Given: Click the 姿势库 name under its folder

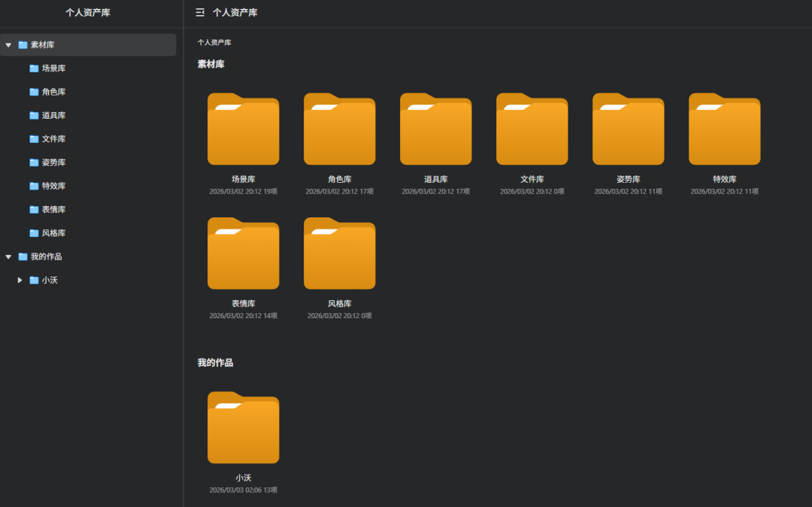Looking at the screenshot, I should click(628, 179).
